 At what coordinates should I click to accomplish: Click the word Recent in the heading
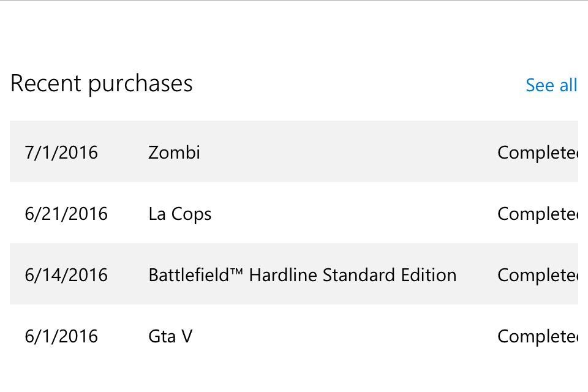point(46,83)
